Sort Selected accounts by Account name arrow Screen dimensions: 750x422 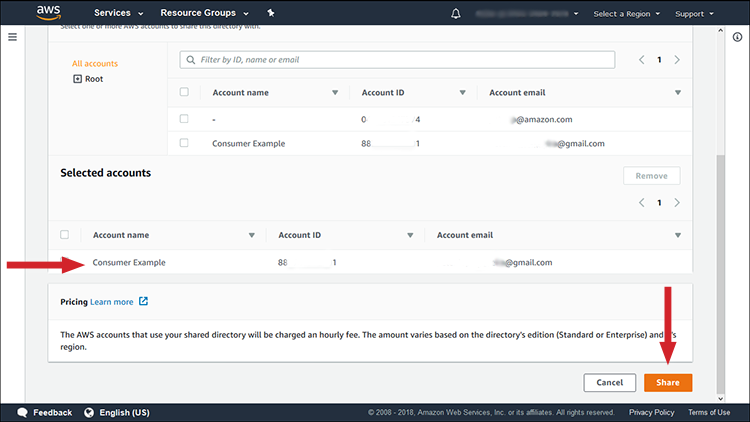[x=252, y=235]
